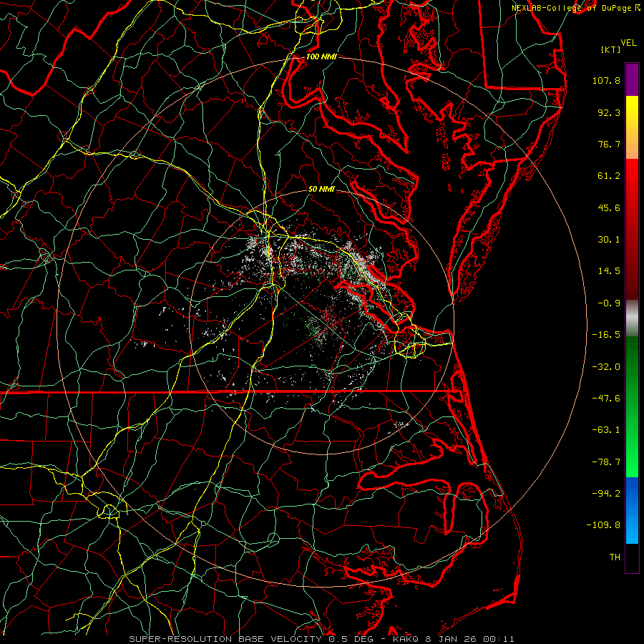The width and height of the screenshot is (644, 644).
Task: Click the -109.8 velocity scale value
Action: (604, 525)
